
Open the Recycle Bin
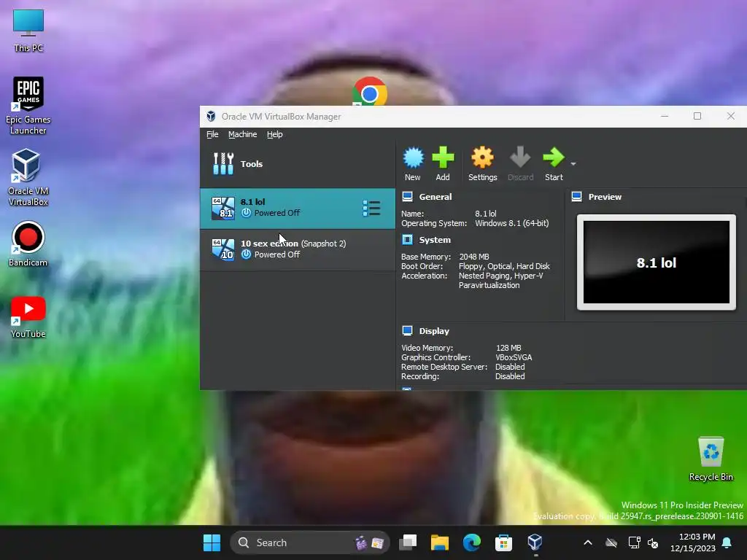pos(711,459)
